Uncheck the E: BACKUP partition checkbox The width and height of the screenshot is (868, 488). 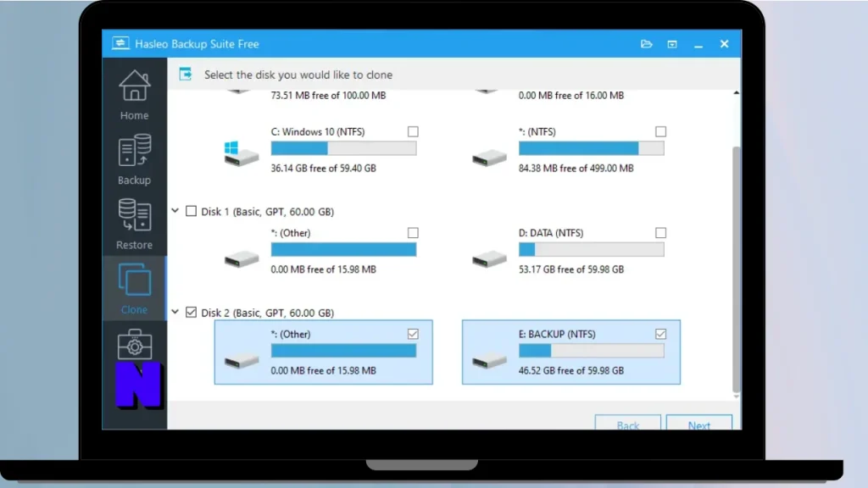[x=660, y=334]
